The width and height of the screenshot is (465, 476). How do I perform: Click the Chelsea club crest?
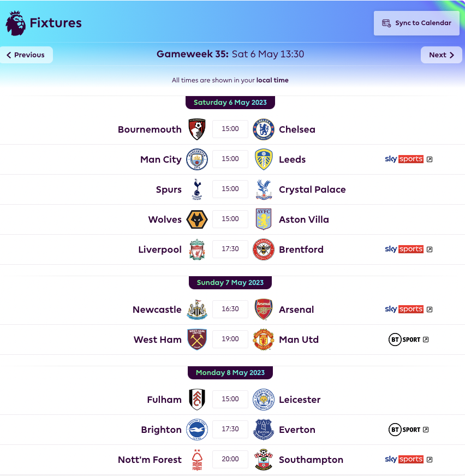264,129
